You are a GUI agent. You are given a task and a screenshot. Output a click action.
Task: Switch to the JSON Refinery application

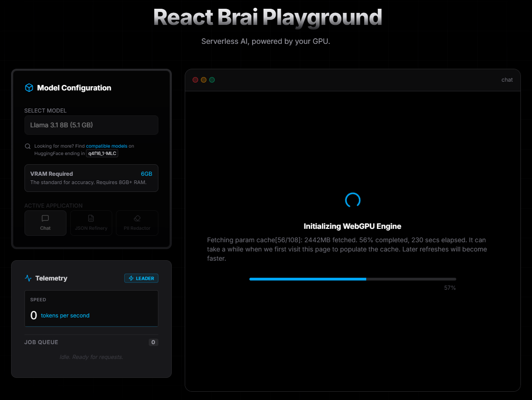pyautogui.click(x=91, y=223)
